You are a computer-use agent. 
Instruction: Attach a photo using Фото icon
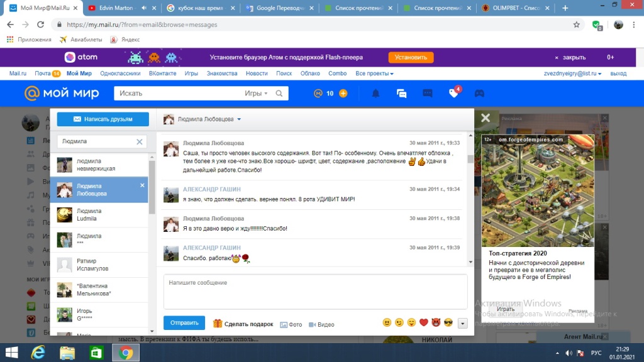coord(291,324)
